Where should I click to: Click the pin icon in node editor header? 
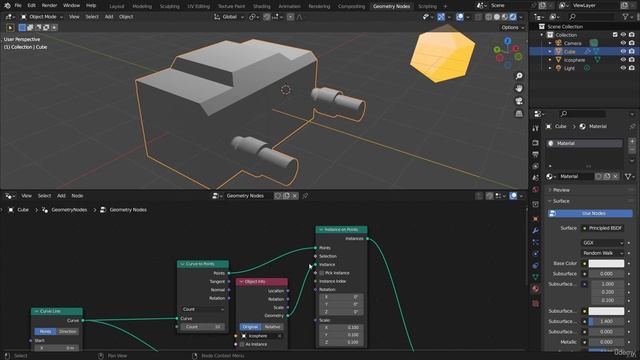(x=305, y=196)
